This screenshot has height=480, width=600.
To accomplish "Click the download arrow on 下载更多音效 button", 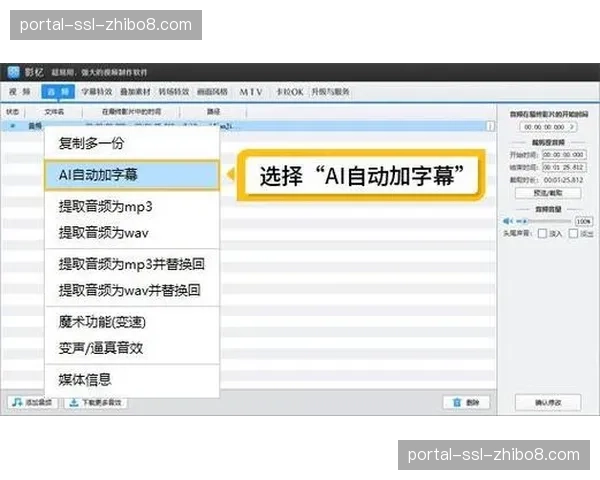I will pyautogui.click(x=74, y=402).
